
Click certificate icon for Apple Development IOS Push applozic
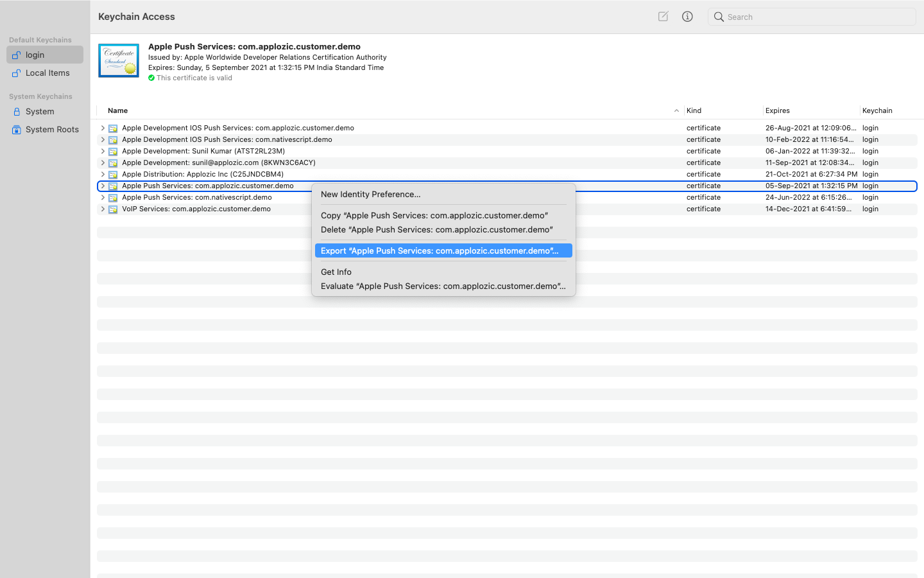113,128
